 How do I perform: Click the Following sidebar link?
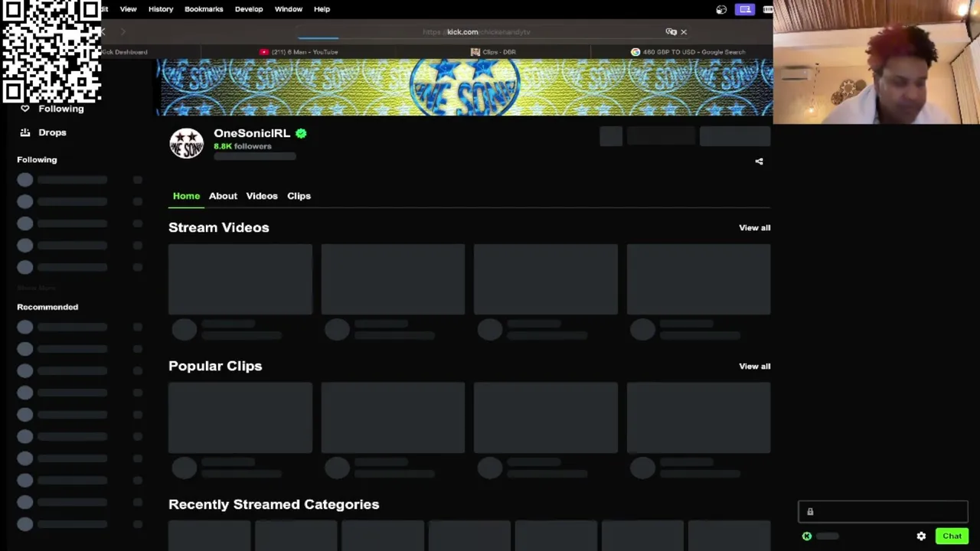(61, 109)
